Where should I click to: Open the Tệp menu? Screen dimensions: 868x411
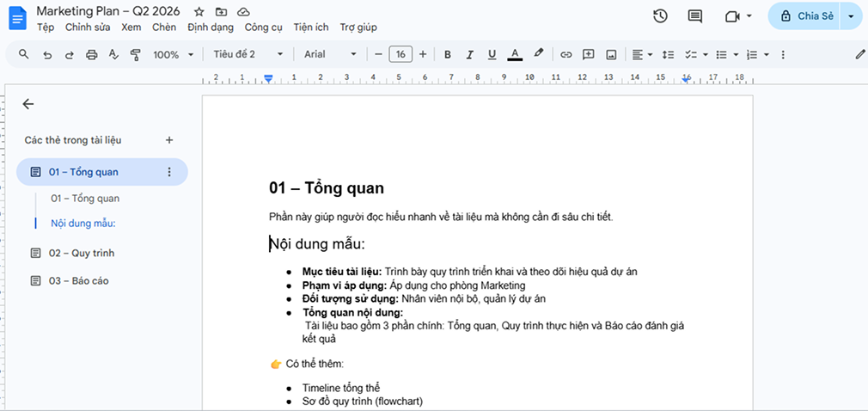pos(46,28)
